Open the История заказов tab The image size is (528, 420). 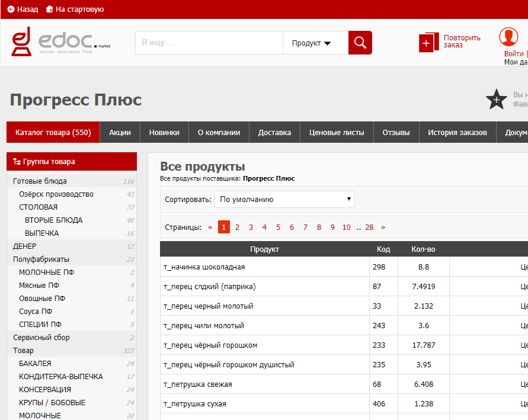click(x=457, y=133)
